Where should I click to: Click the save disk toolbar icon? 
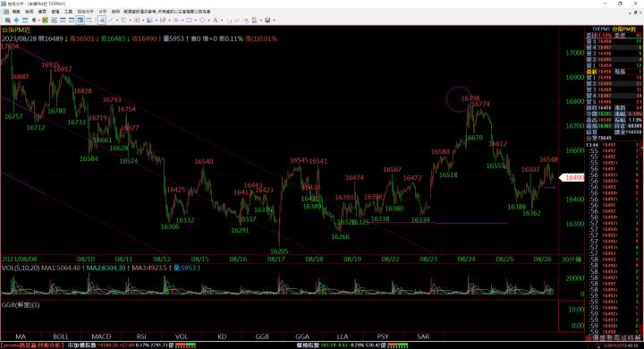click(267, 20)
